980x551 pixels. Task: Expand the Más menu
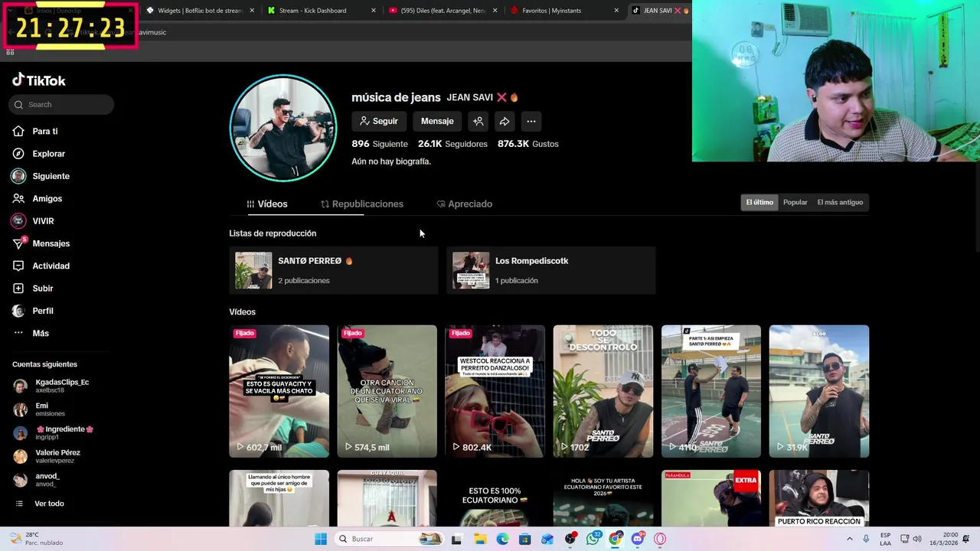(31, 333)
